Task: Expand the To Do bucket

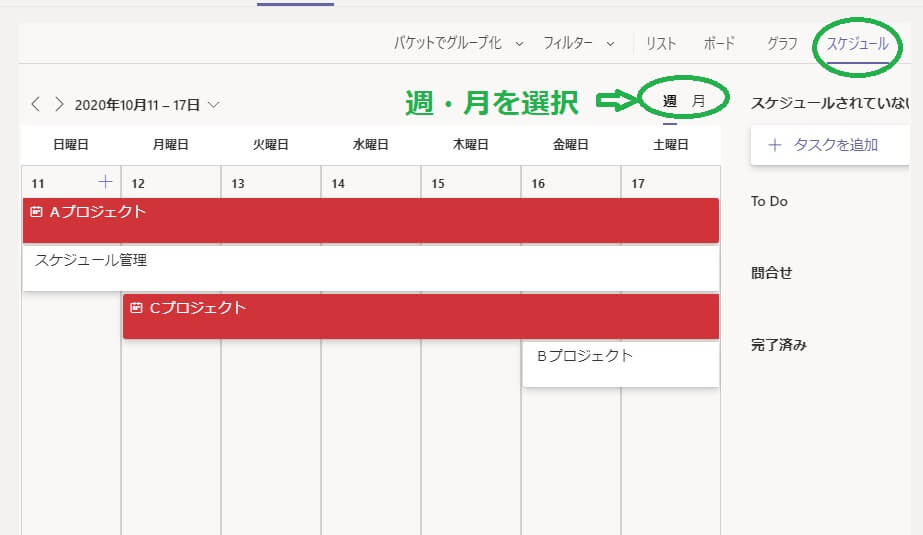Action: 769,201
